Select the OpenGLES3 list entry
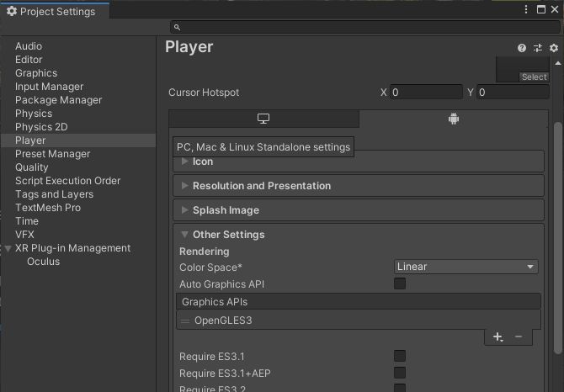This screenshot has width=564, height=392. point(359,320)
